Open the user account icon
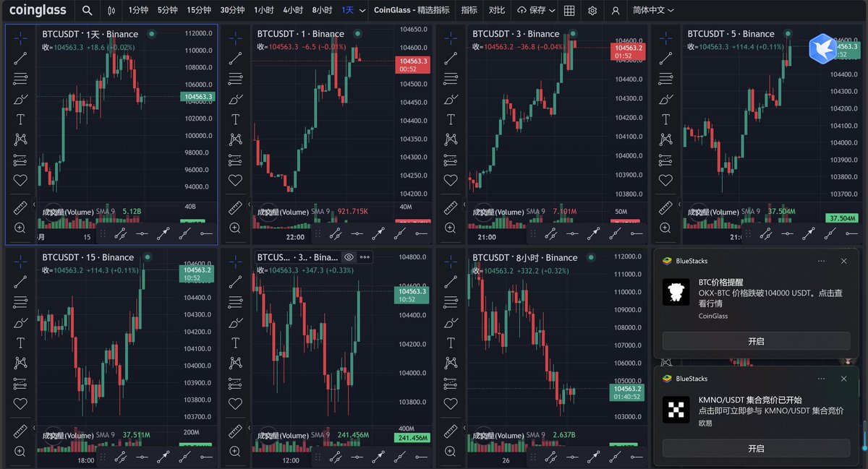 click(x=616, y=11)
